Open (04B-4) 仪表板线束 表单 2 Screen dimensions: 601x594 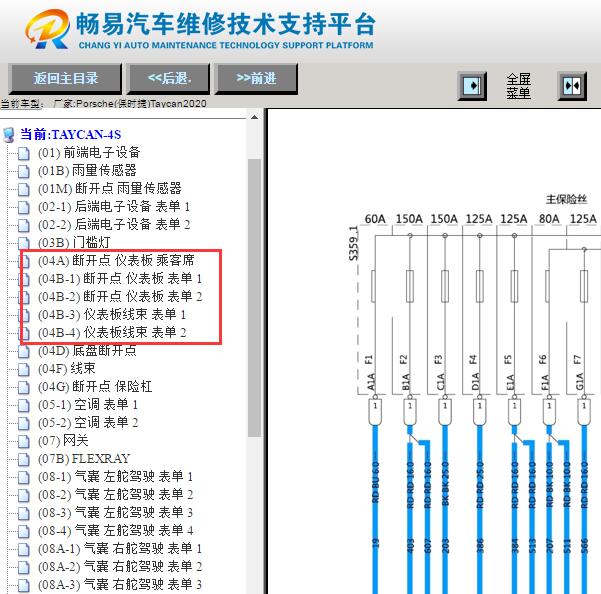(x=112, y=333)
